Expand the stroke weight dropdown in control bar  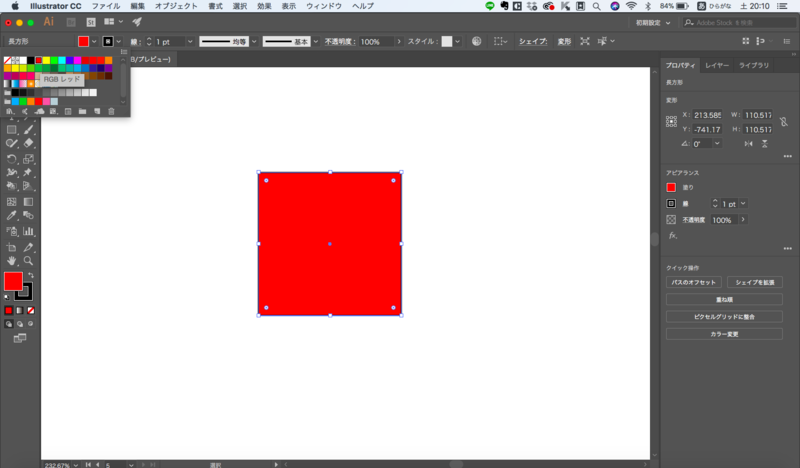pos(190,41)
